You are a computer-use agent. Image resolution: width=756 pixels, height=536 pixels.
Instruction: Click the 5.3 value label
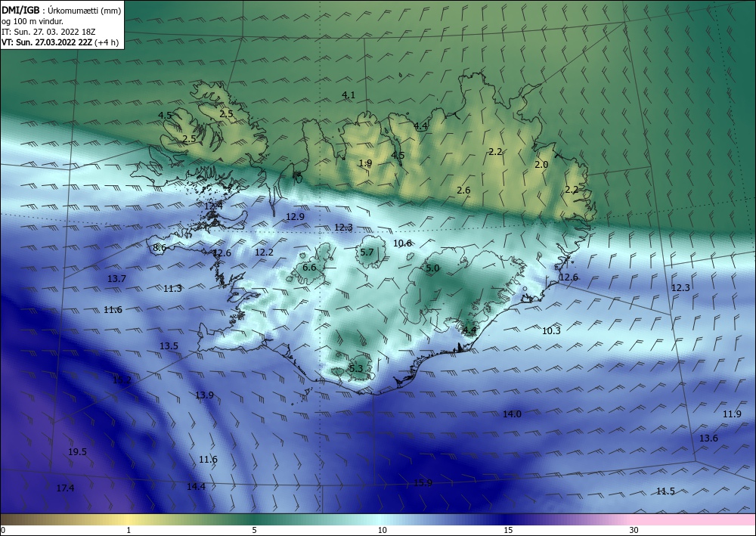(355, 369)
